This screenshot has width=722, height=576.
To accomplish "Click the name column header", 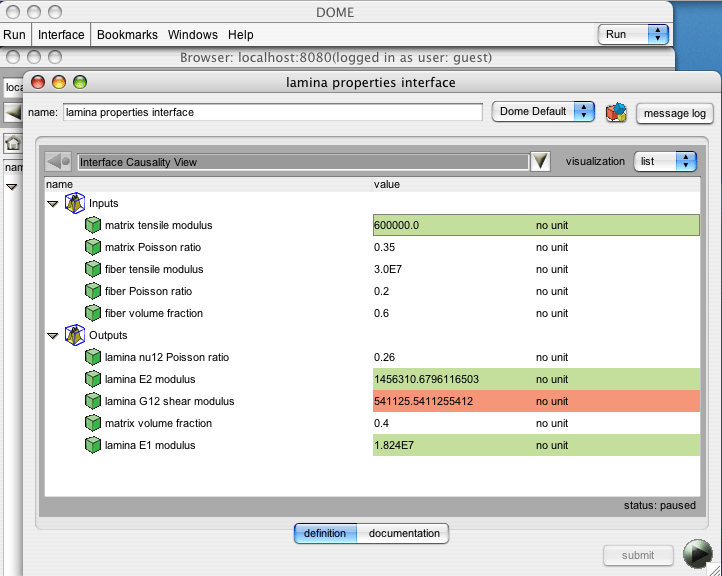I will (208, 184).
